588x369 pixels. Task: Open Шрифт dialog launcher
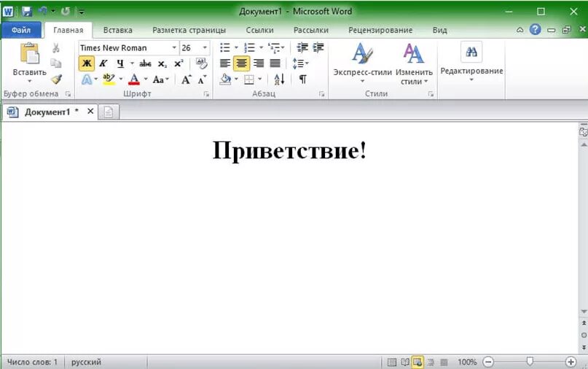point(206,94)
